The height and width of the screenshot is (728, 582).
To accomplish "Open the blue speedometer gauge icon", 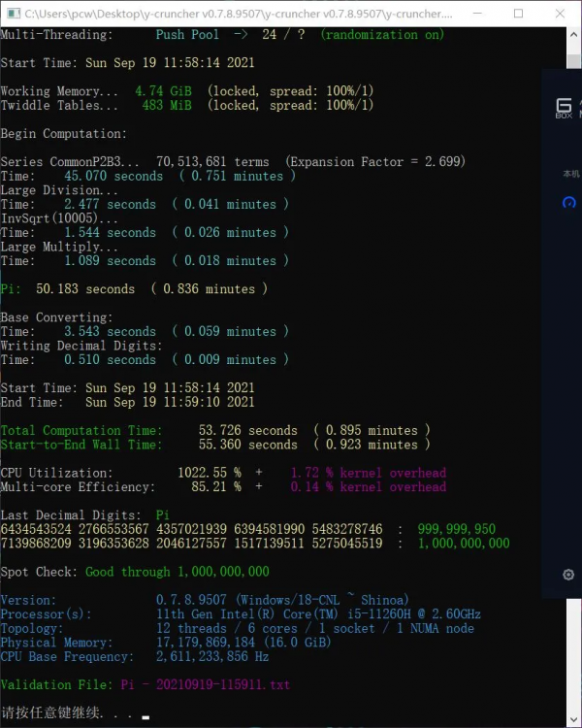I will tap(569, 203).
